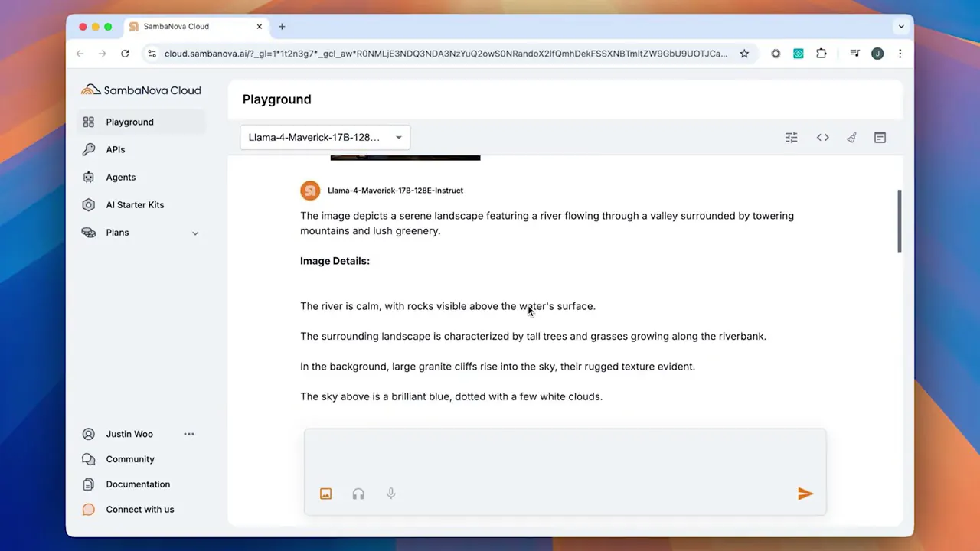Click the model avatar icon in the response
Viewport: 980px width, 551px height.
(310, 191)
